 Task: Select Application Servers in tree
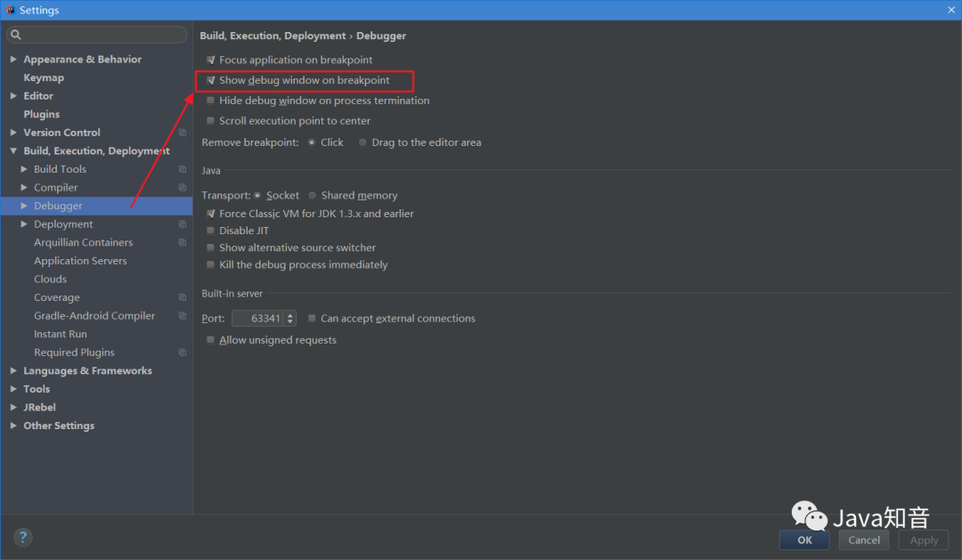pyautogui.click(x=80, y=261)
